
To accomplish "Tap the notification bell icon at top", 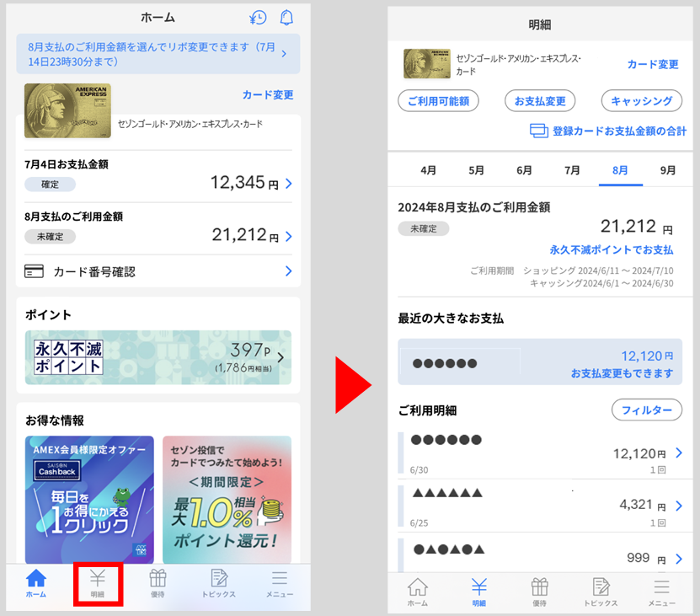I will point(286,17).
